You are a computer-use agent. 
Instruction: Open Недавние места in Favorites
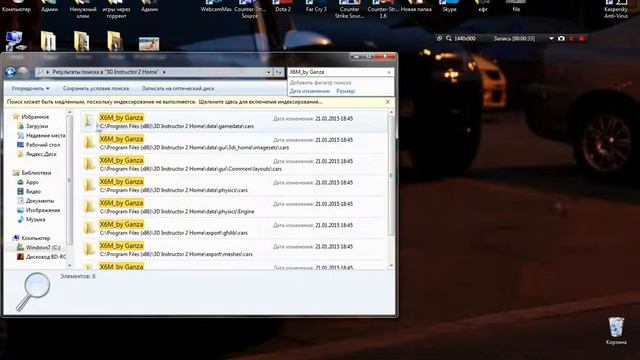pyautogui.click(x=41, y=136)
